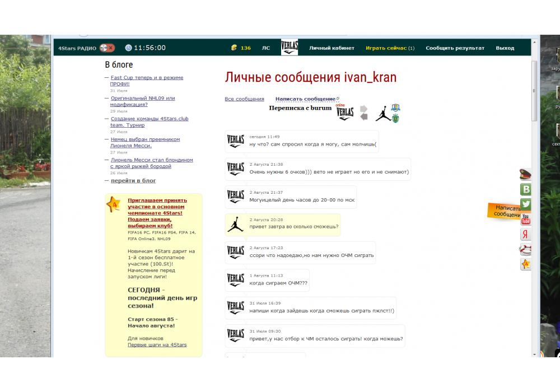
Task: Open the ЛС messages menu item
Action: [x=266, y=48]
